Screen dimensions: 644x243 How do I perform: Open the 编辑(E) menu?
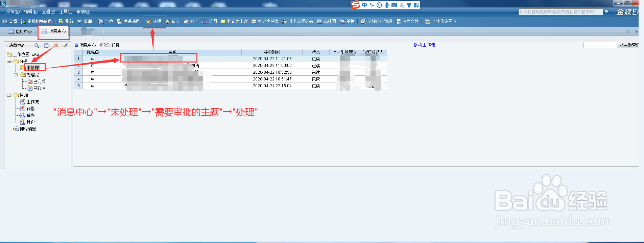click(x=31, y=11)
